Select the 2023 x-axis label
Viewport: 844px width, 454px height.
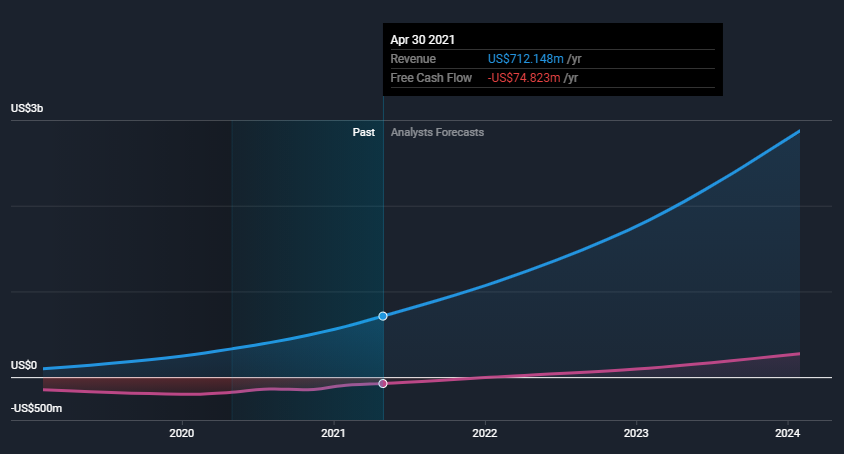636,433
